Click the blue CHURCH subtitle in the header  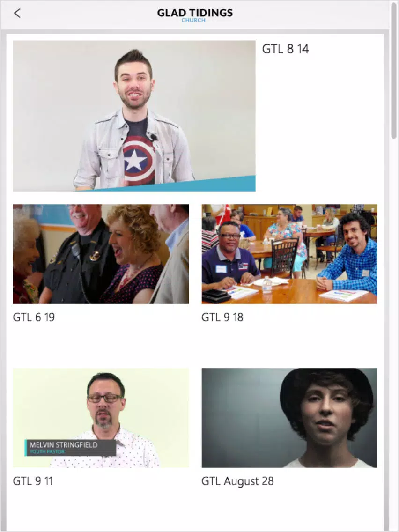193,20
